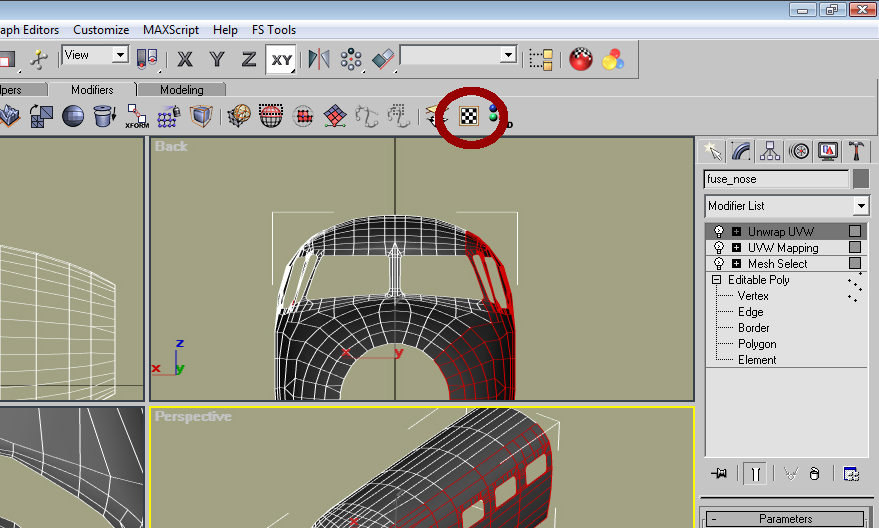Toggle the Unwrap UVW lightbulb on/off
The image size is (879, 528).
click(719, 232)
